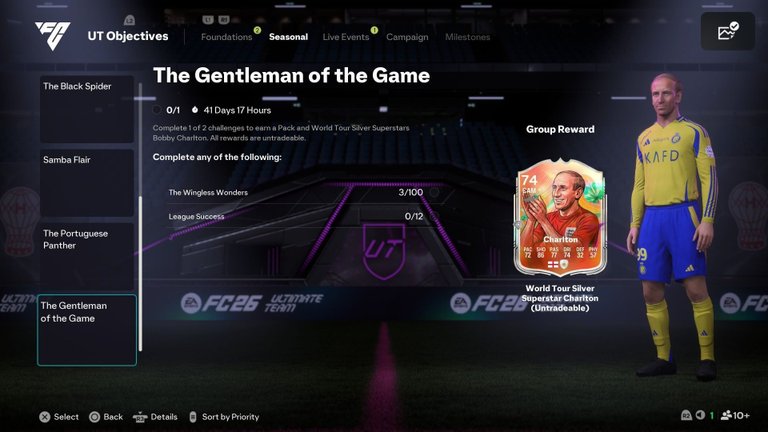The width and height of the screenshot is (768, 432).
Task: Toggle The Wingless Wonders completion circle
Action: 434,192
